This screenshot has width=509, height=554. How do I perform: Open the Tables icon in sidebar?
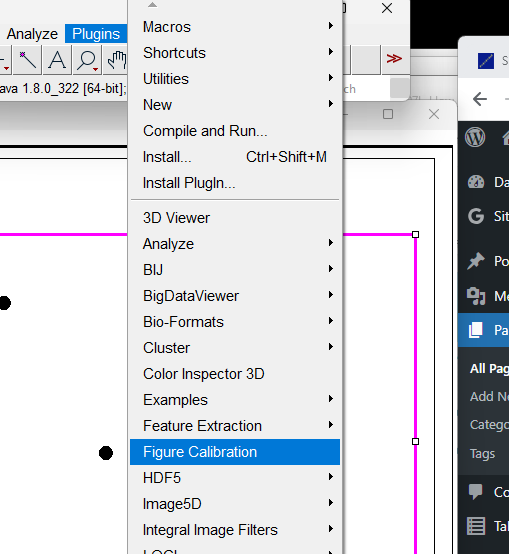[476, 526]
